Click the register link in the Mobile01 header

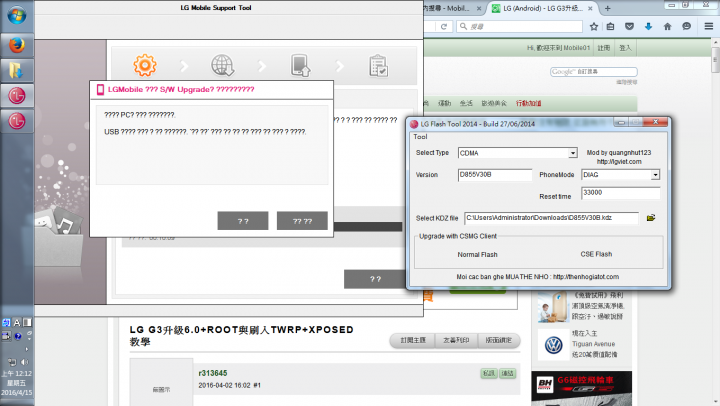[x=603, y=48]
